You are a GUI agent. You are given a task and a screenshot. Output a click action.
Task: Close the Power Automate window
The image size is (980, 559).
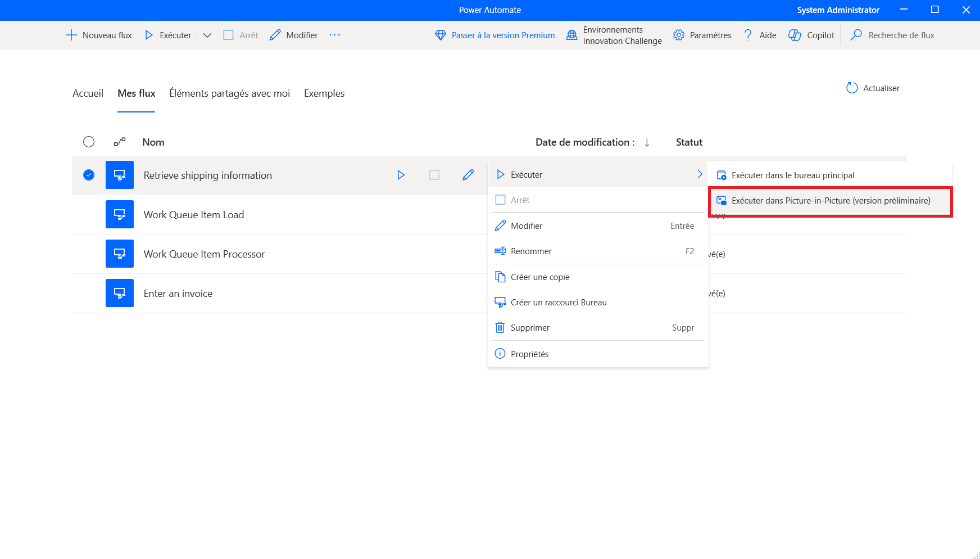pos(966,10)
